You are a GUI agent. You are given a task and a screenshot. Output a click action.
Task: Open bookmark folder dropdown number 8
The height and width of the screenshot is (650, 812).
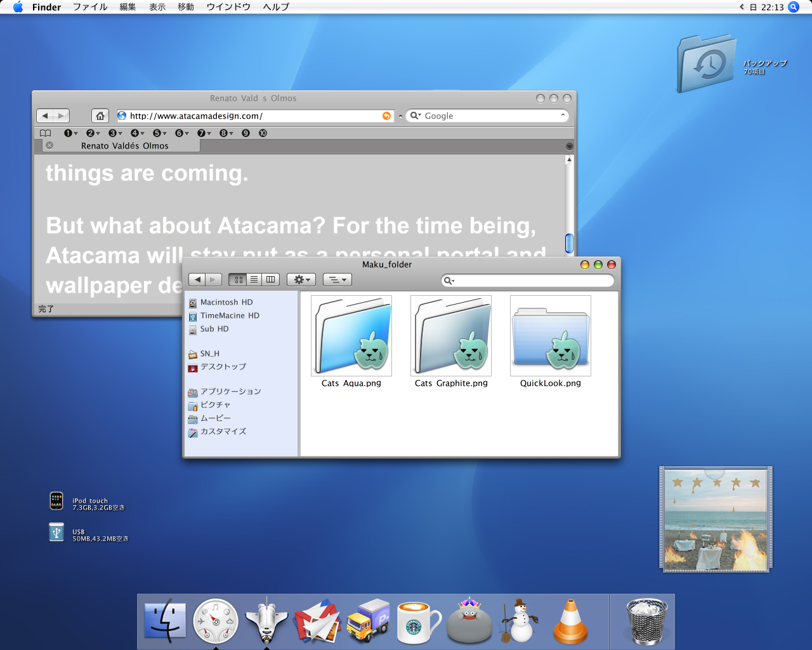(226, 133)
